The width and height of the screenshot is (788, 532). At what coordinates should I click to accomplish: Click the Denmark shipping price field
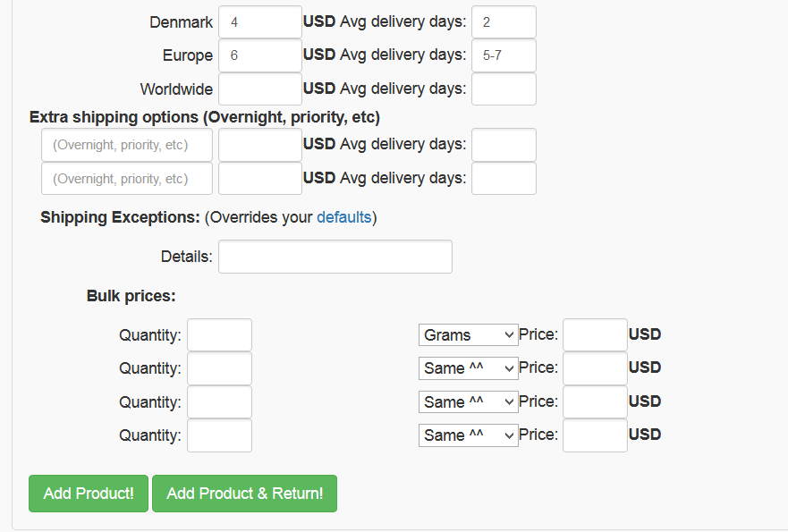click(x=259, y=22)
